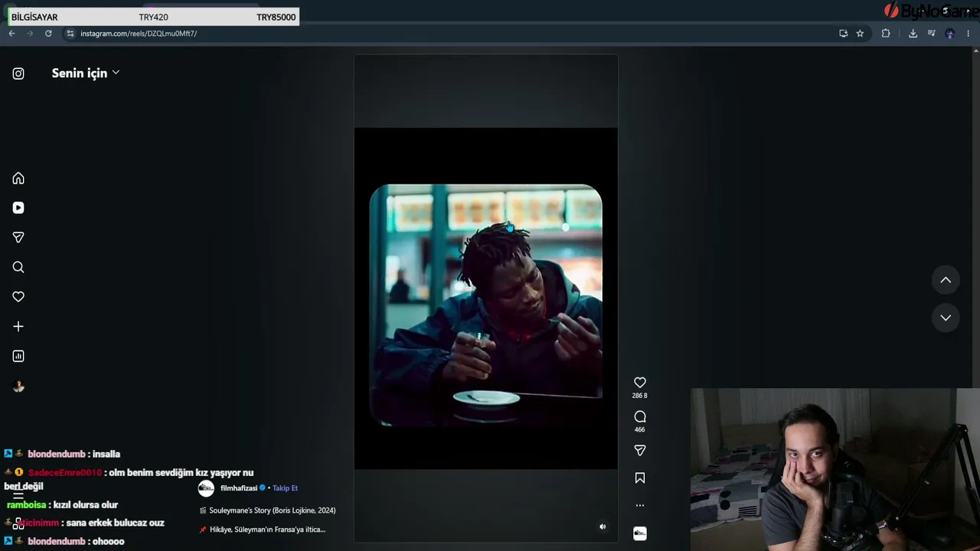Open Instagram direct messages
Image resolution: width=980 pixels, height=551 pixels.
point(18,237)
